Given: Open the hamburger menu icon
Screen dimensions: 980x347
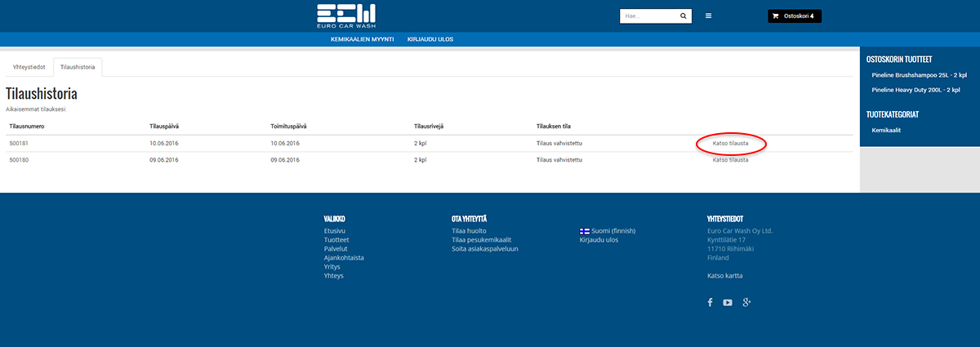Looking at the screenshot, I should (708, 16).
